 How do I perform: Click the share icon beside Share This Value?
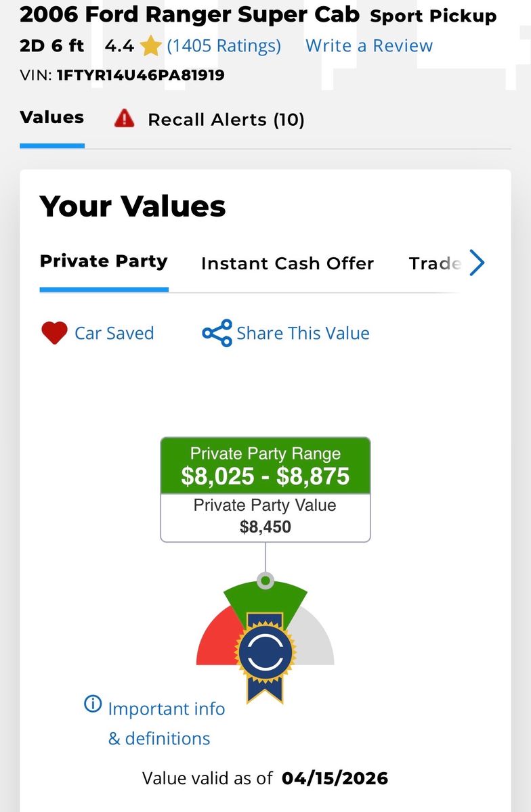pos(217,333)
